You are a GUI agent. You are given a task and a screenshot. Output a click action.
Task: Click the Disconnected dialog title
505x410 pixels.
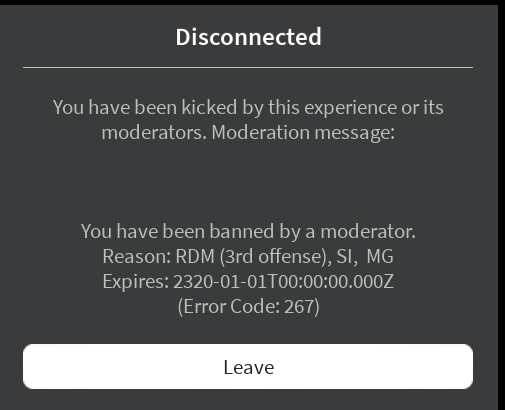pyautogui.click(x=248, y=37)
